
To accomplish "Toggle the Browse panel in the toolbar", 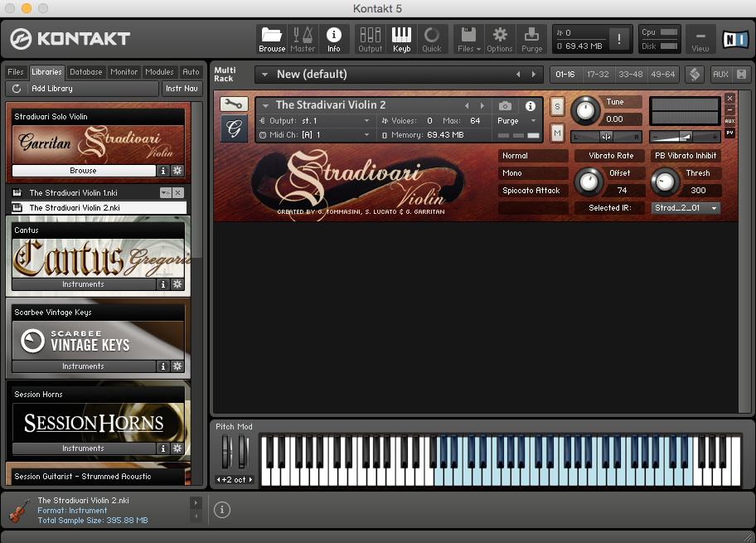I will [272, 40].
